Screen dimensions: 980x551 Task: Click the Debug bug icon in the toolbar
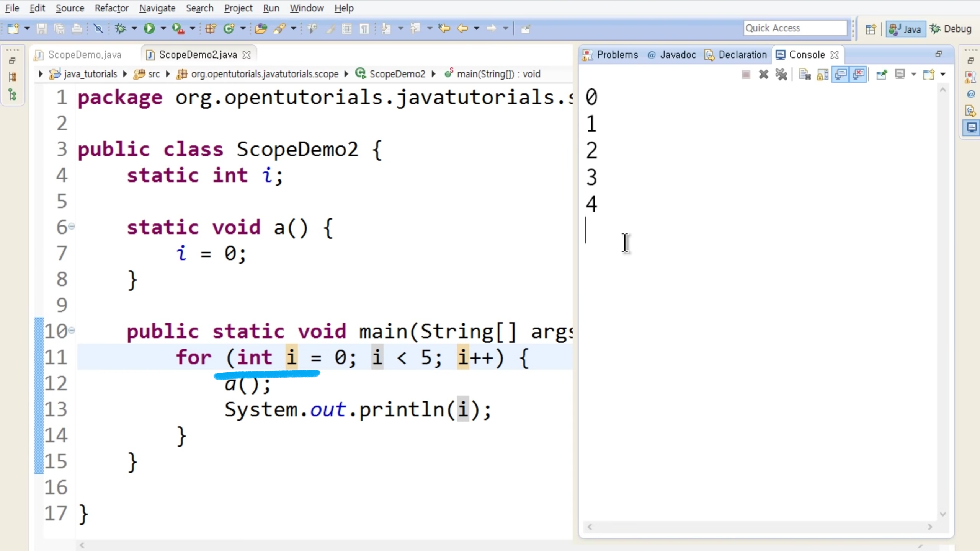point(121,29)
